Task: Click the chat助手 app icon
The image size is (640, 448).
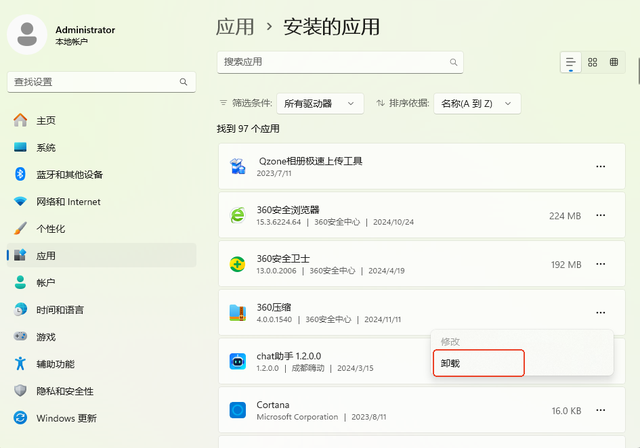Action: coord(238,361)
